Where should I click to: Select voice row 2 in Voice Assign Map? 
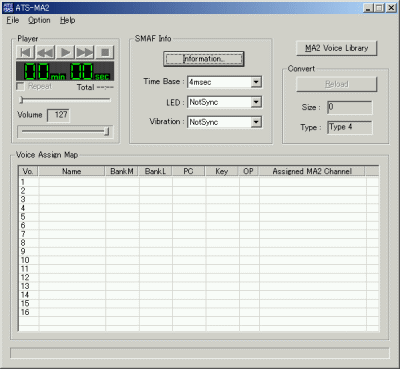199,191
